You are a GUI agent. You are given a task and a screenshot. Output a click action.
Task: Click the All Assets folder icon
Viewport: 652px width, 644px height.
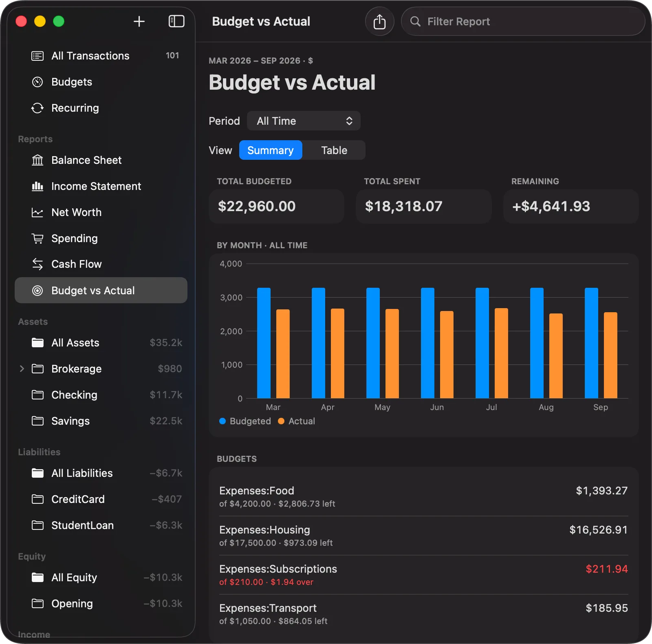point(37,343)
